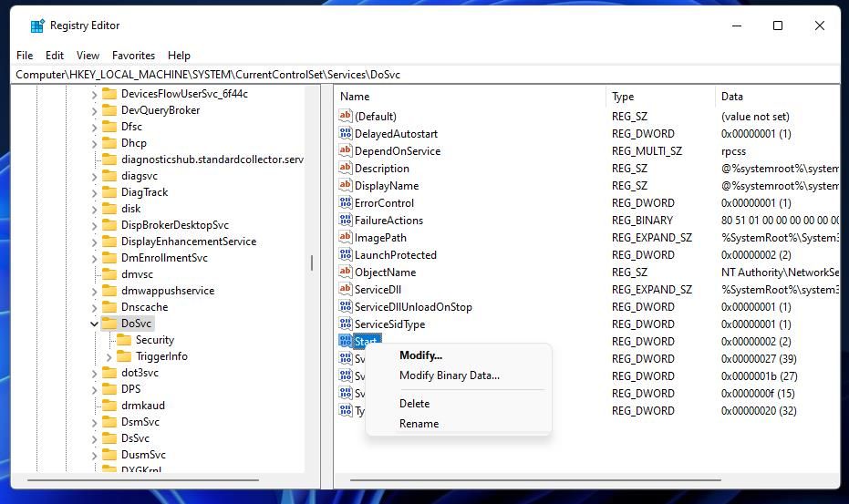
Task: Click the ObjectName string value icon
Action: pos(345,272)
